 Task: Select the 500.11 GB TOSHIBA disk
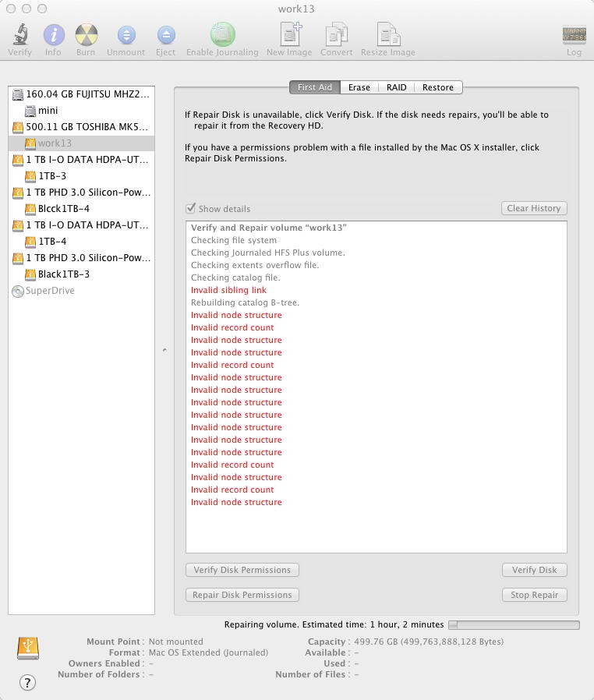tap(82, 127)
